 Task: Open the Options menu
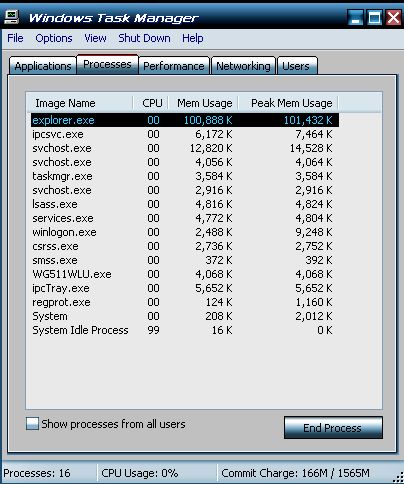[54, 38]
